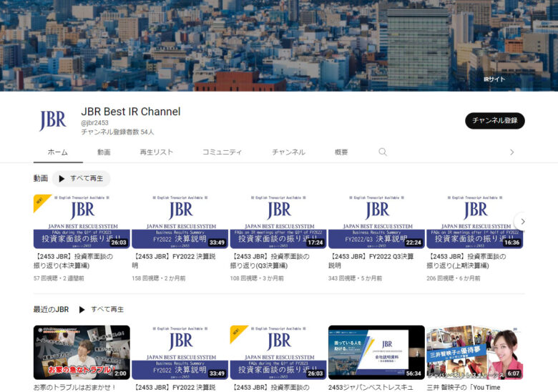
Task: Switch to the 再生リスト tab
Action: [156, 152]
